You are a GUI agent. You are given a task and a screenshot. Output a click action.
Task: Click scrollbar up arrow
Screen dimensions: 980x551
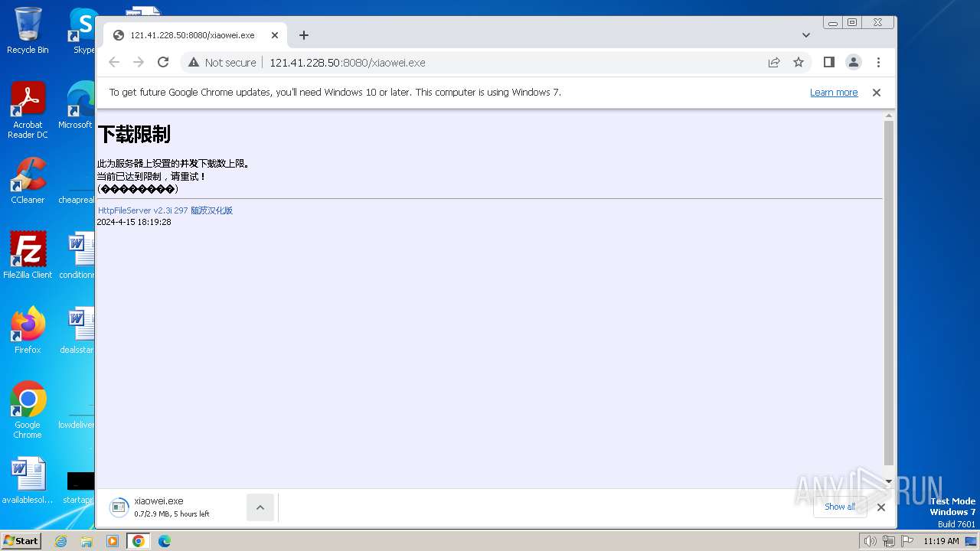889,116
